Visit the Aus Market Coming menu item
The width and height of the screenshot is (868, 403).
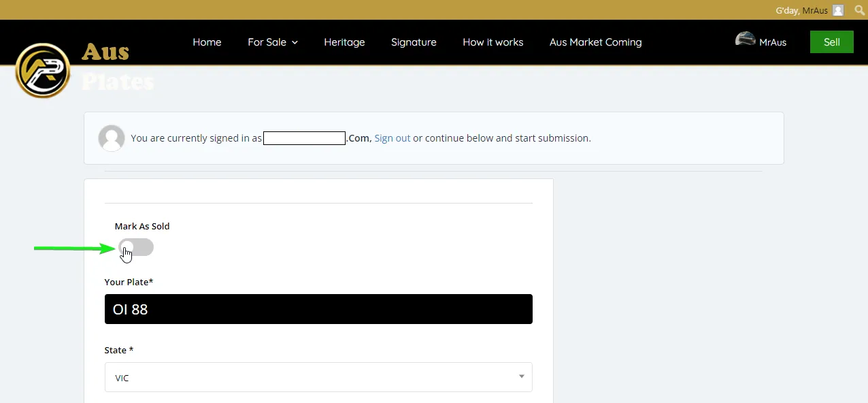pos(595,42)
